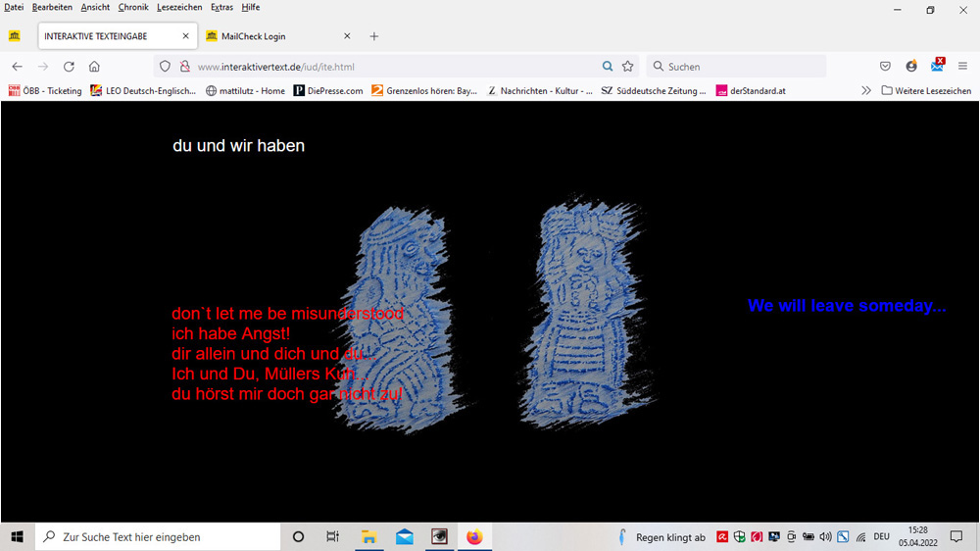
Task: Open a new browser tab
Action: tap(373, 36)
